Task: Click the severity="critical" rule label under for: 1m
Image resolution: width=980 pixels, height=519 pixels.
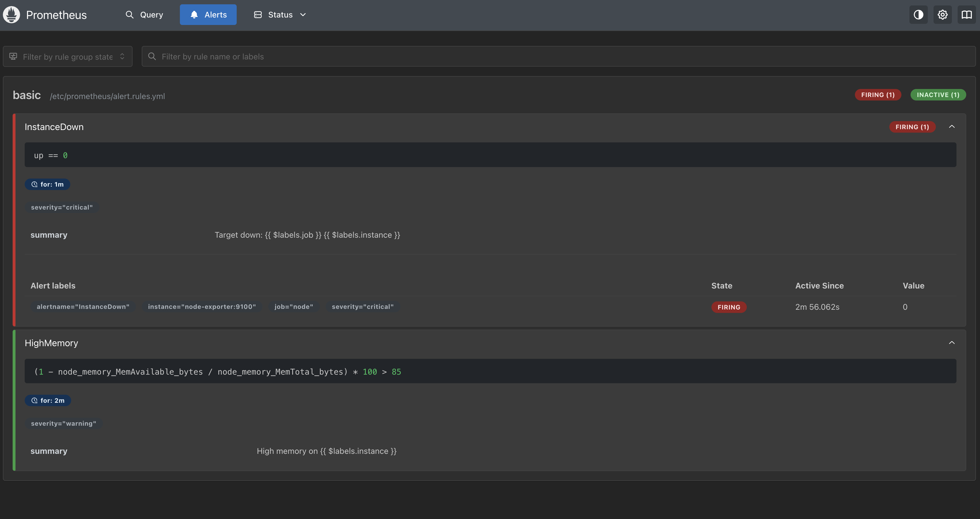Action: tap(62, 207)
